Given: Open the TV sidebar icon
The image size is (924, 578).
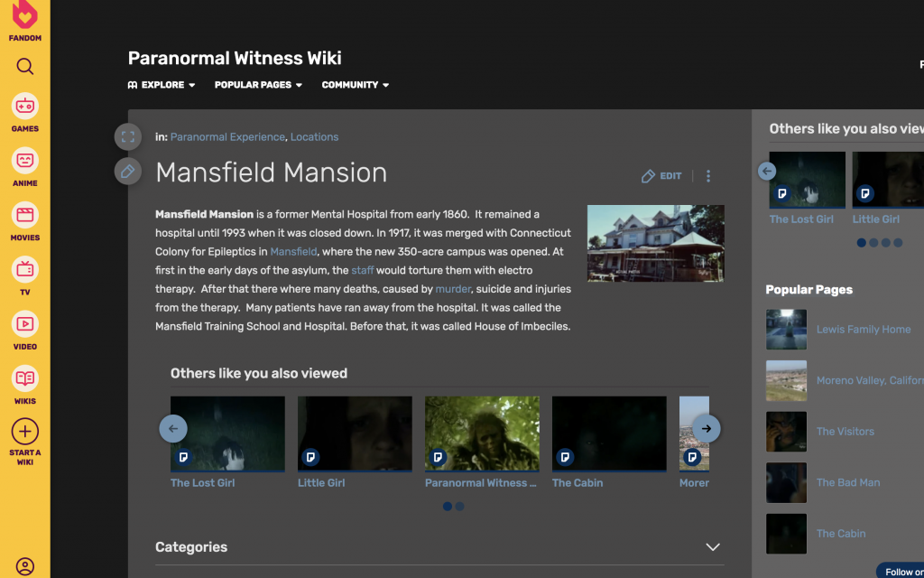Looking at the screenshot, I should (25, 270).
